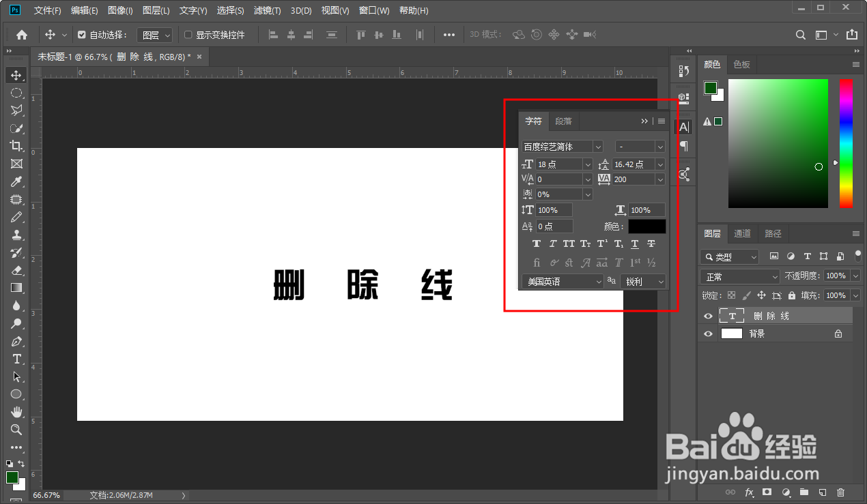Select the Zoom tool
867x504 pixels.
tap(16, 430)
